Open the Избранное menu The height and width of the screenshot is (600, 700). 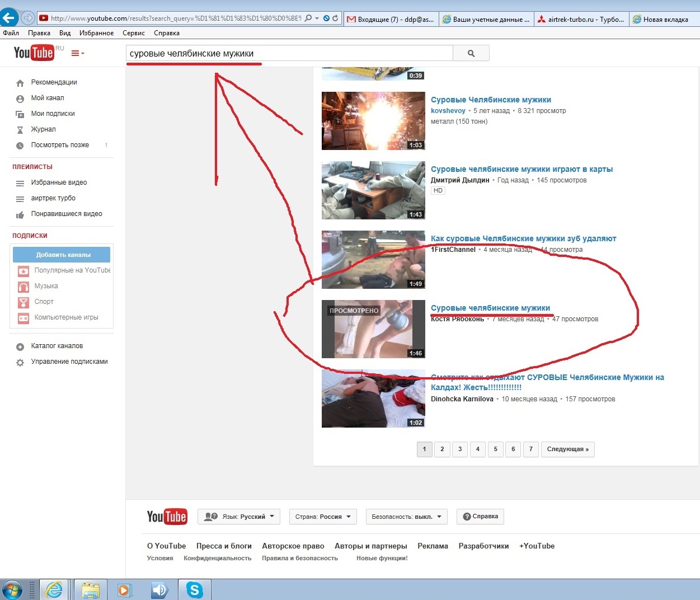[x=96, y=33]
